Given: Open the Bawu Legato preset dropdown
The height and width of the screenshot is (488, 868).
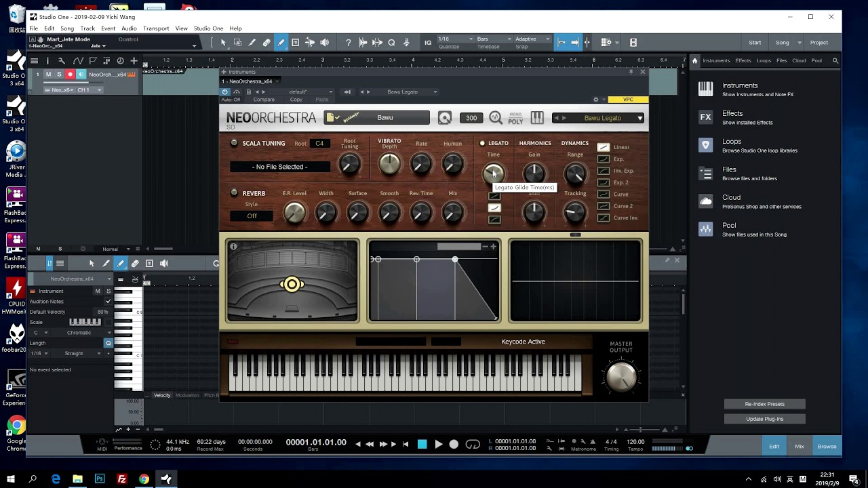Looking at the screenshot, I should pos(599,118).
